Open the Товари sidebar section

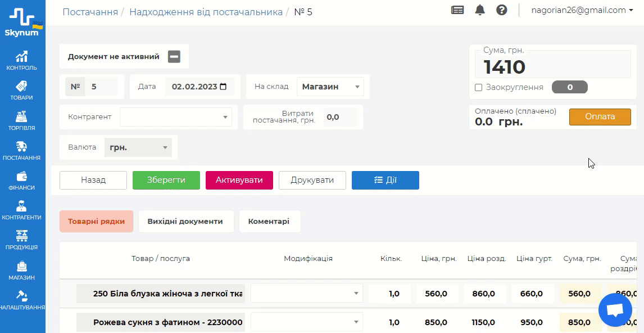(x=22, y=90)
